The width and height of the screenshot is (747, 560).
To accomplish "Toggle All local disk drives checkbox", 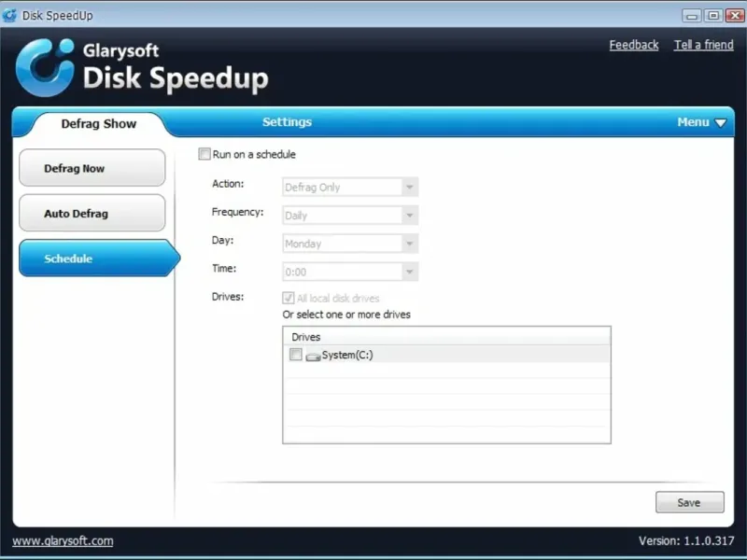I will click(289, 298).
